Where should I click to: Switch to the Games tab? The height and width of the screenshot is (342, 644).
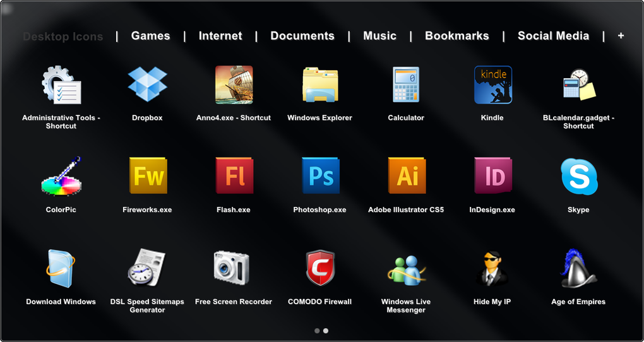[151, 36]
